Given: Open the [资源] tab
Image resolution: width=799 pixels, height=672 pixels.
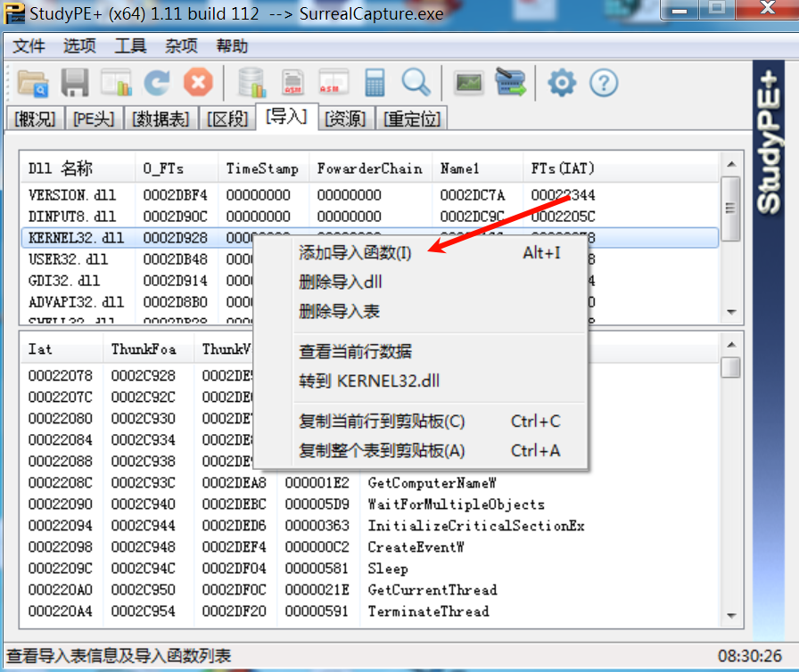Looking at the screenshot, I should 345,119.
